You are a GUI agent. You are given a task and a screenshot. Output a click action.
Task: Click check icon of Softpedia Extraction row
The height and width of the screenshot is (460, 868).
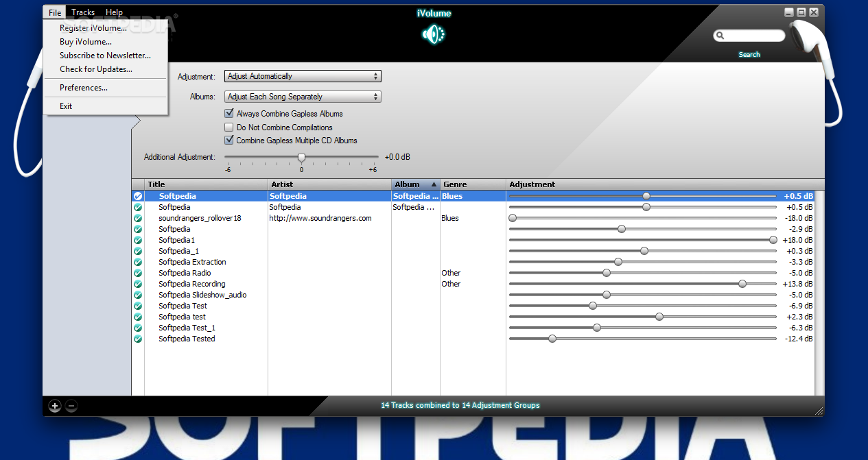pyautogui.click(x=138, y=262)
